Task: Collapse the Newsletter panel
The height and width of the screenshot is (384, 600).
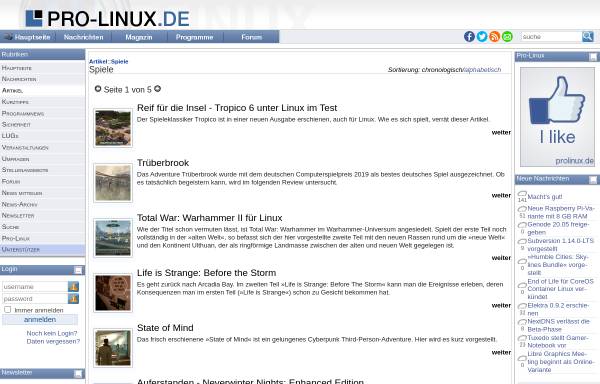Action: 78,374
